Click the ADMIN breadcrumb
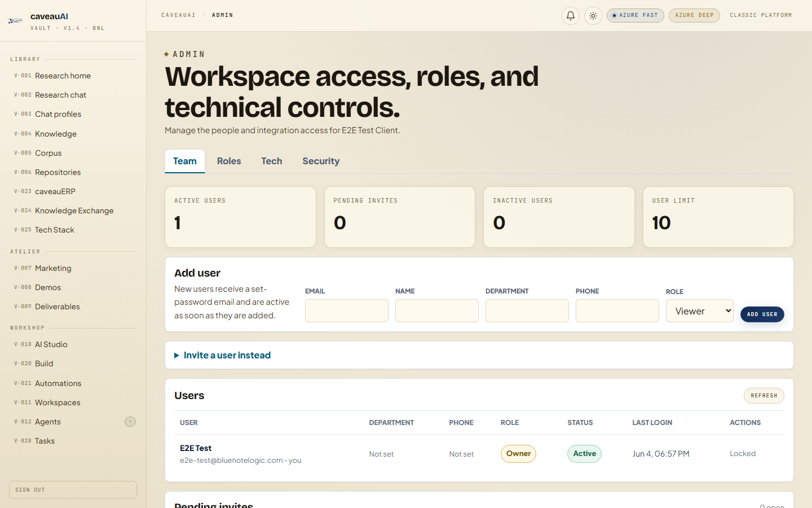This screenshot has width=812, height=508. click(223, 15)
